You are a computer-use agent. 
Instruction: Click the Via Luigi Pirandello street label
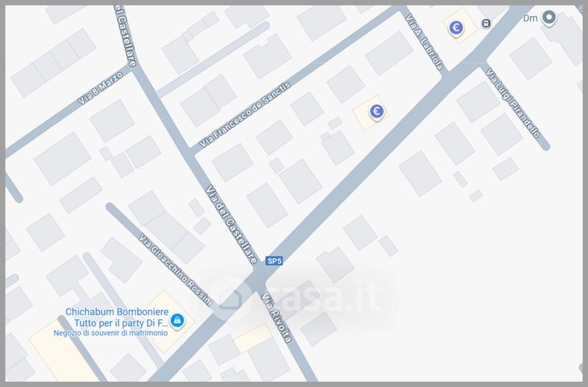[x=512, y=103]
